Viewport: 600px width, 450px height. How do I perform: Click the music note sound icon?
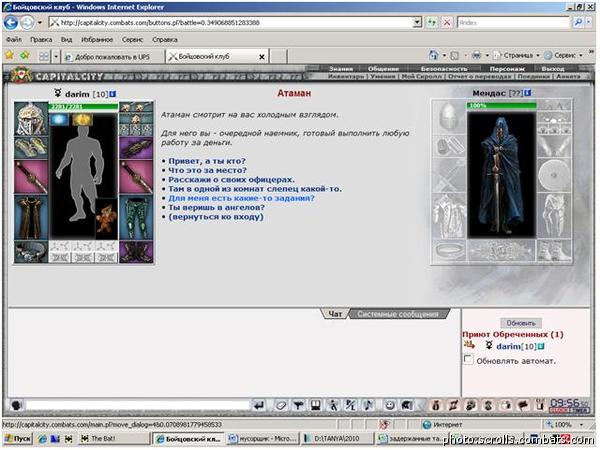point(369,405)
